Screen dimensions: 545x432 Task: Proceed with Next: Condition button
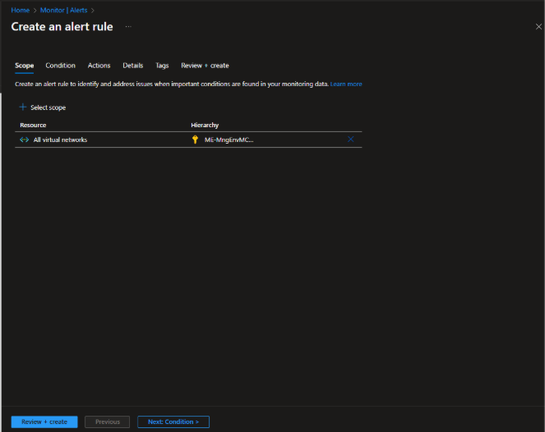[173, 422]
